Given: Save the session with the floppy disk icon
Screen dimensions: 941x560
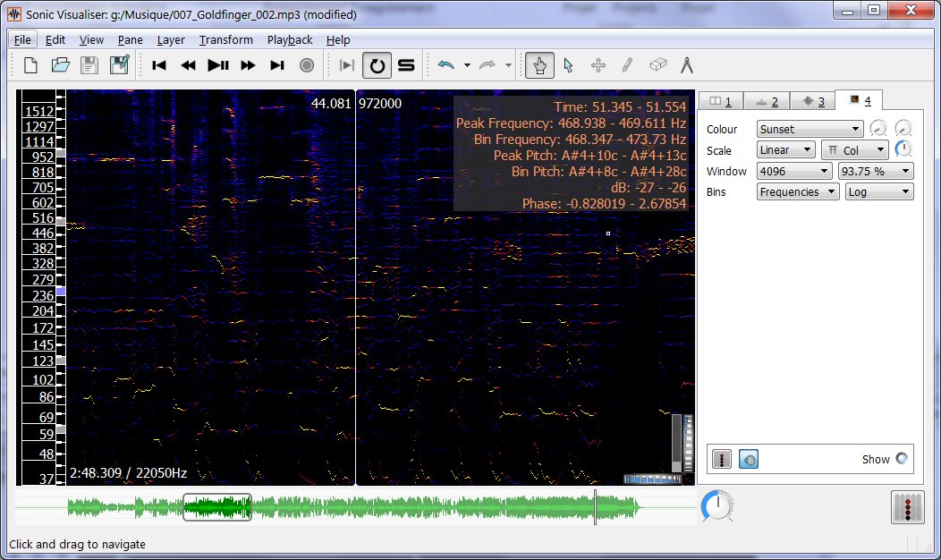Looking at the screenshot, I should 89,64.
